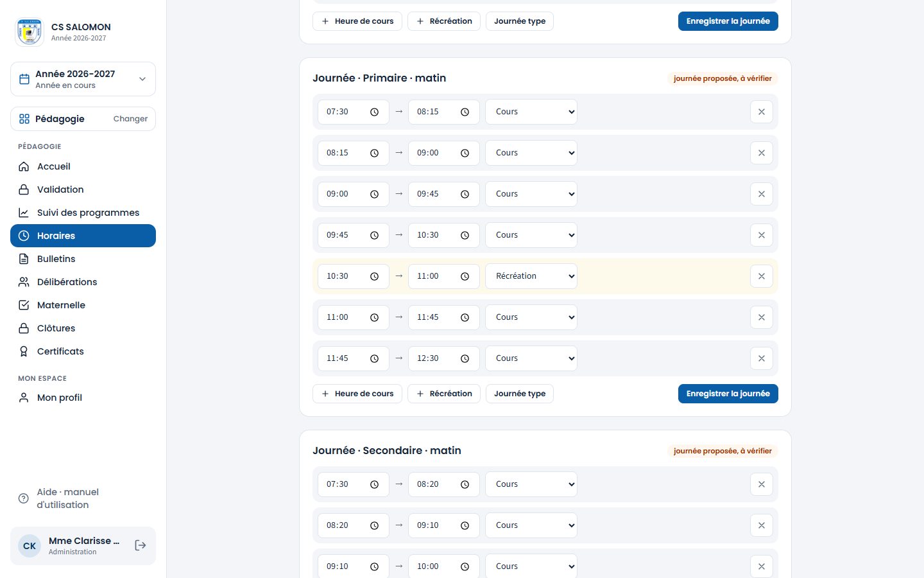The width and height of the screenshot is (924, 578).
Task: Click the 09:45 start time field
Action: 354,235
